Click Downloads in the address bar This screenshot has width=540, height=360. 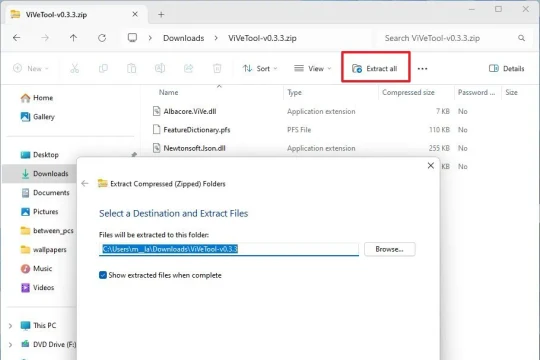tap(184, 38)
